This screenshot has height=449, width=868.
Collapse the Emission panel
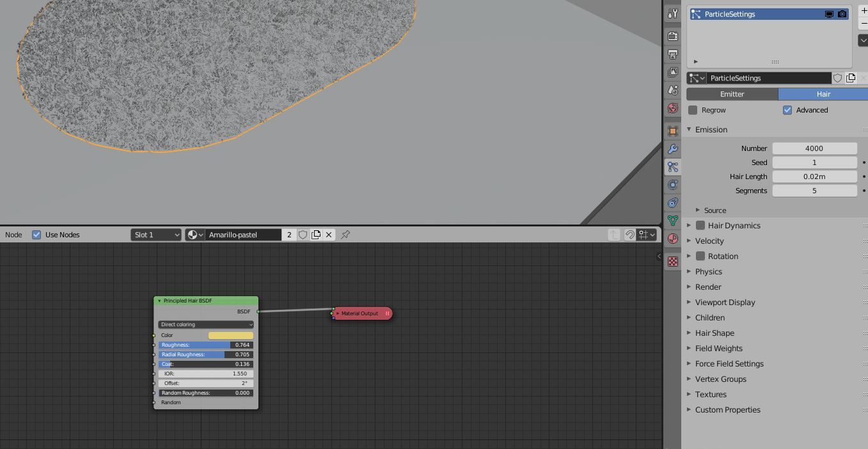711,129
